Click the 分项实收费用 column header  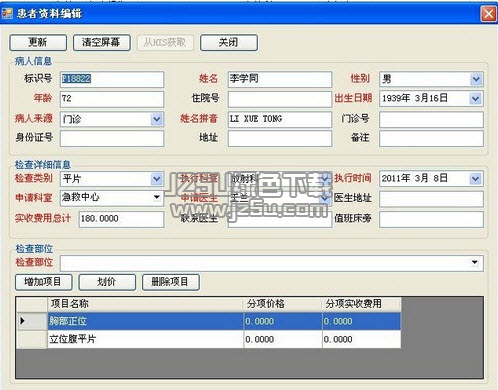pos(362,304)
